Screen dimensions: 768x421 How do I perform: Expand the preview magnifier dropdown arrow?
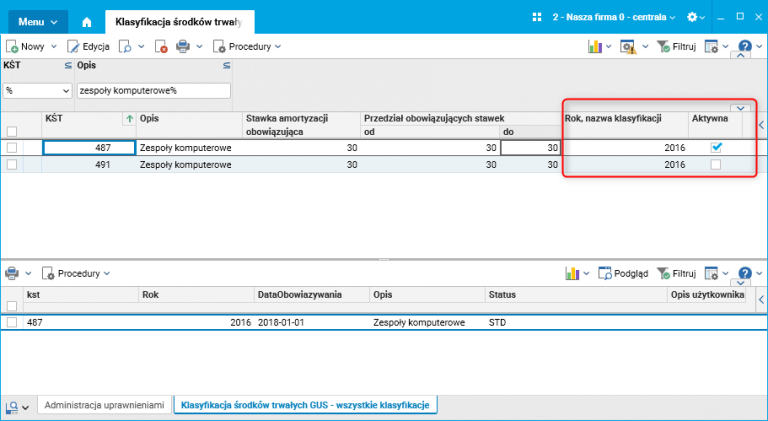tap(141, 47)
